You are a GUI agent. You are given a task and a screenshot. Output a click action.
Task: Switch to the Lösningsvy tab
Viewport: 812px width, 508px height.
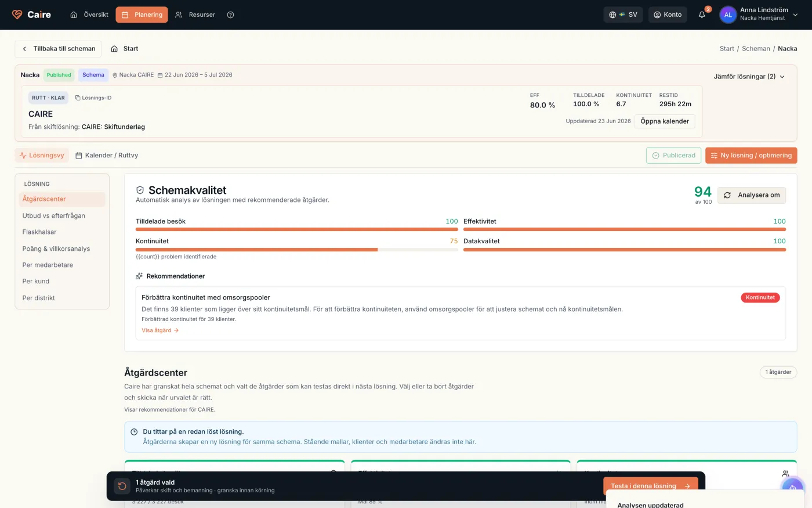click(x=42, y=156)
